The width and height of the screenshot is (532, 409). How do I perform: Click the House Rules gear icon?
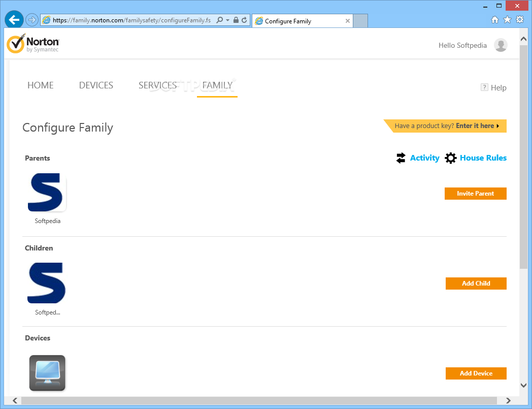[451, 158]
